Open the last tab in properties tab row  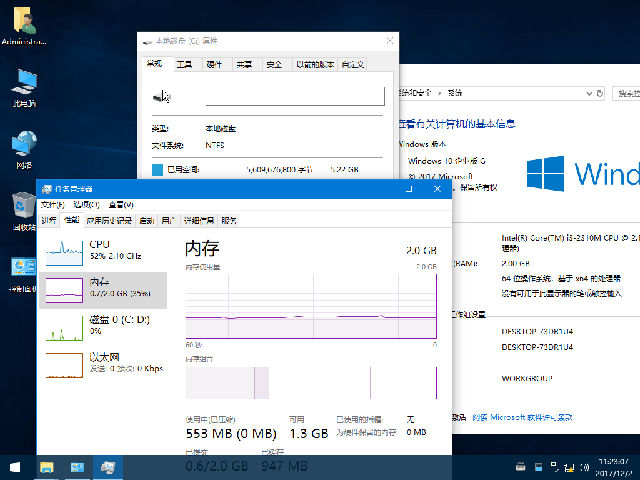[x=352, y=64]
